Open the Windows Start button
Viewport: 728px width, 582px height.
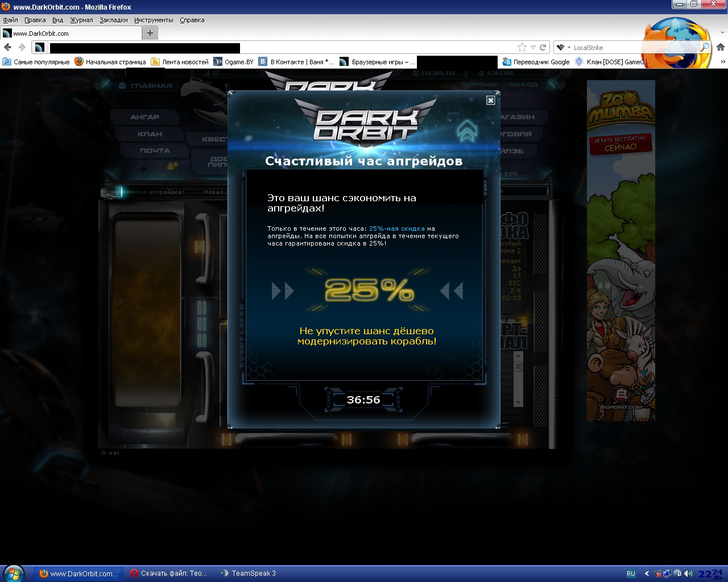(13, 573)
